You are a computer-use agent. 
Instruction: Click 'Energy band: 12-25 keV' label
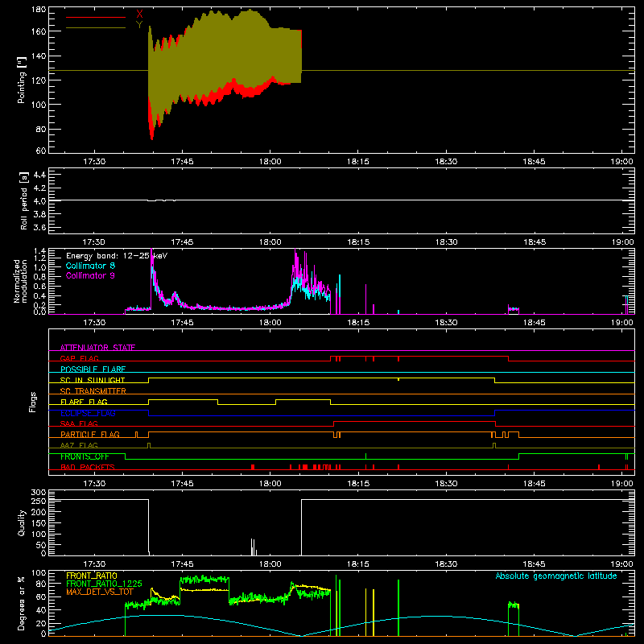tap(117, 256)
